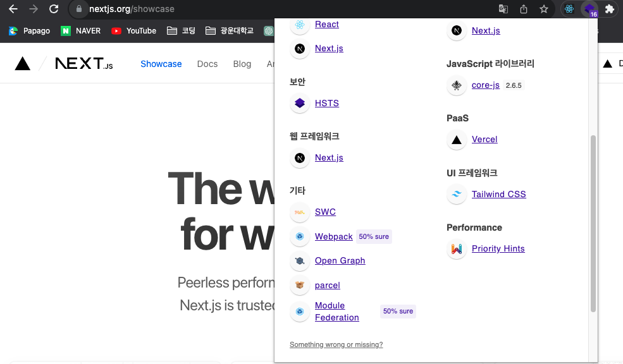The height and width of the screenshot is (364, 623).
Task: Click the HSTS purple diamond icon
Action: (x=300, y=103)
